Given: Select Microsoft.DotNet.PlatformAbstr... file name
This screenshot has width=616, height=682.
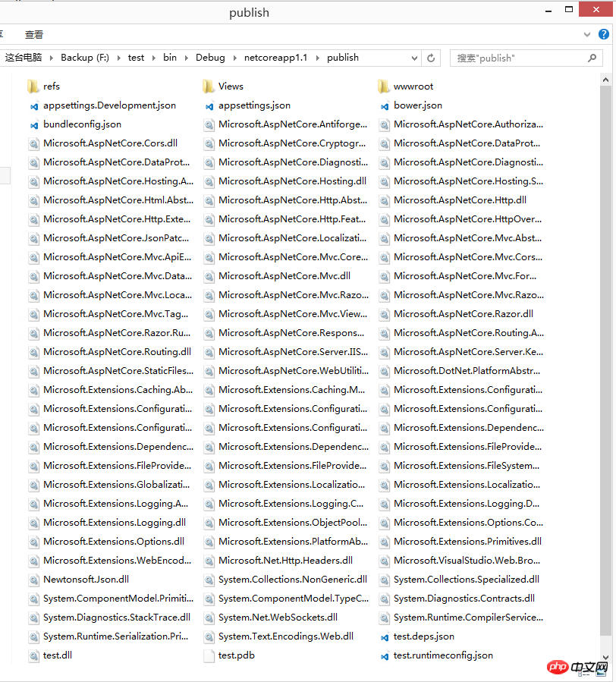Looking at the screenshot, I should coord(467,372).
